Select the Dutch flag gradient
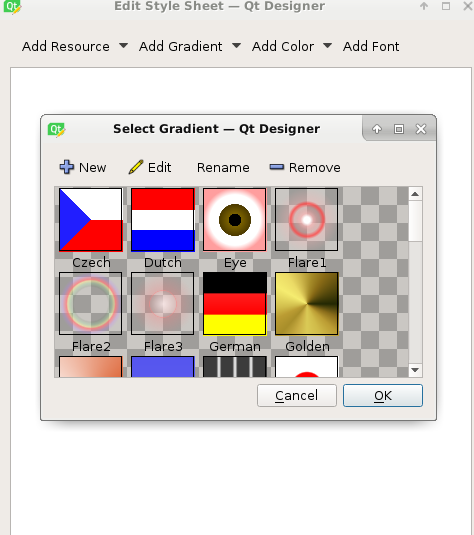Screen dimensions: 474x535 point(163,220)
